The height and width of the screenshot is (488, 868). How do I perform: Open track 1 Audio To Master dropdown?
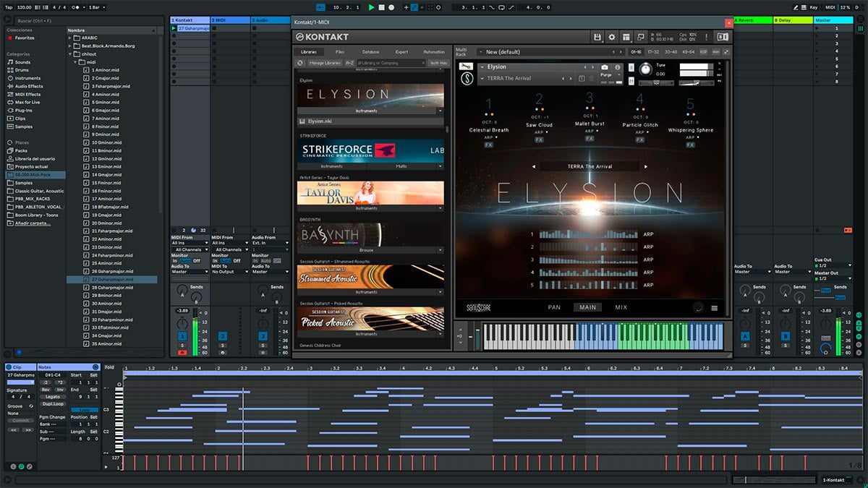190,272
